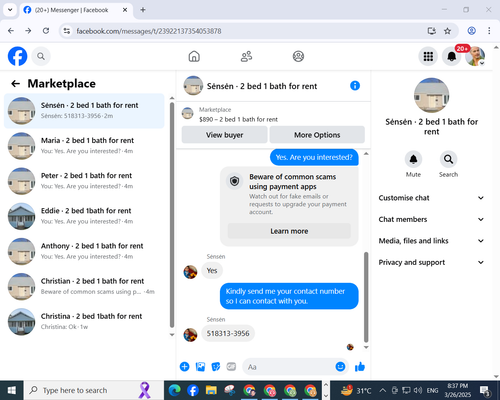Open the Facebook menu grid icon
The width and height of the screenshot is (500, 400).
[428, 56]
